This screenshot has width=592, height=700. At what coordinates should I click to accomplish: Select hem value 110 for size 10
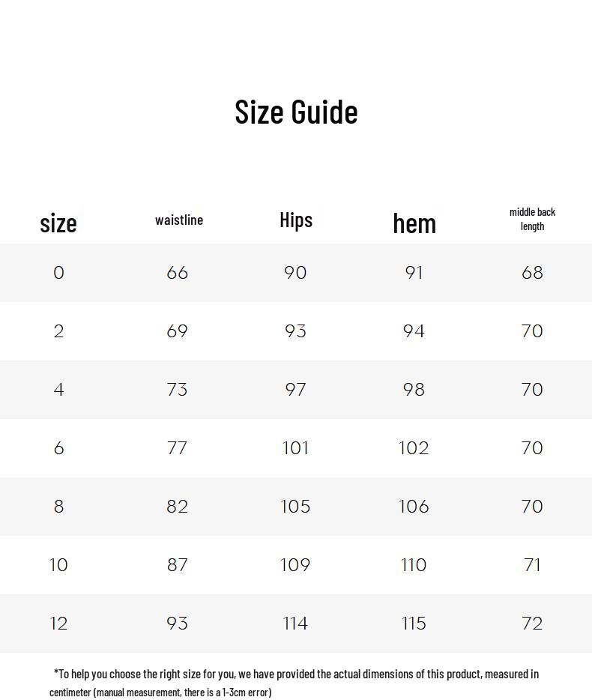[414, 565]
